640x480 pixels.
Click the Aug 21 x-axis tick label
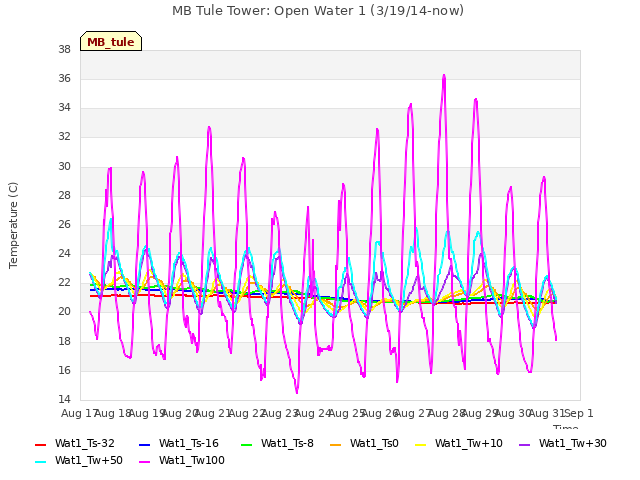213,413
